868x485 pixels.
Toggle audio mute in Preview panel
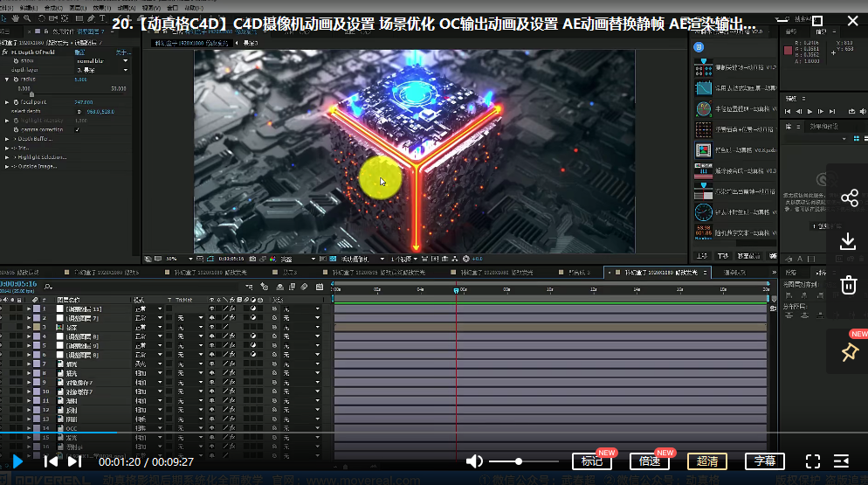coord(863,111)
